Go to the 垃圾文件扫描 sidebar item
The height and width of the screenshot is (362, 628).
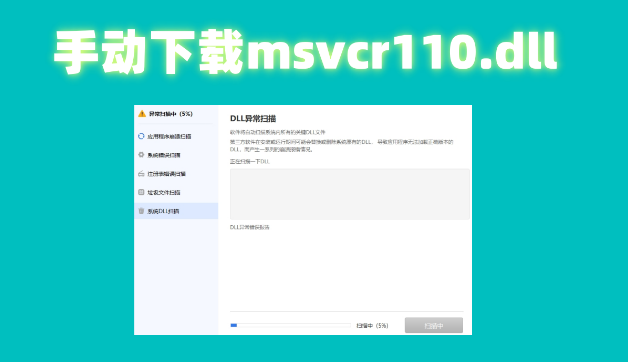coord(176,193)
